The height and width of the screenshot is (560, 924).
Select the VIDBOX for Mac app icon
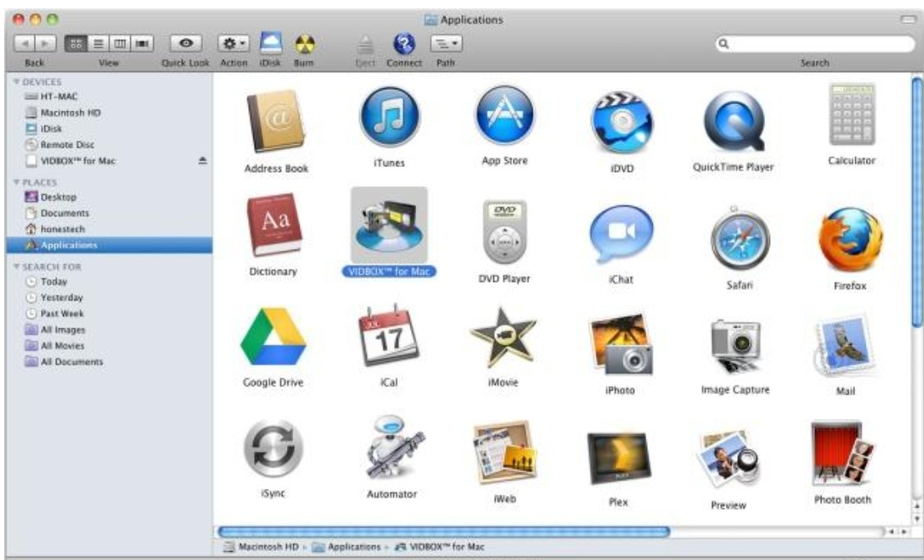(389, 225)
